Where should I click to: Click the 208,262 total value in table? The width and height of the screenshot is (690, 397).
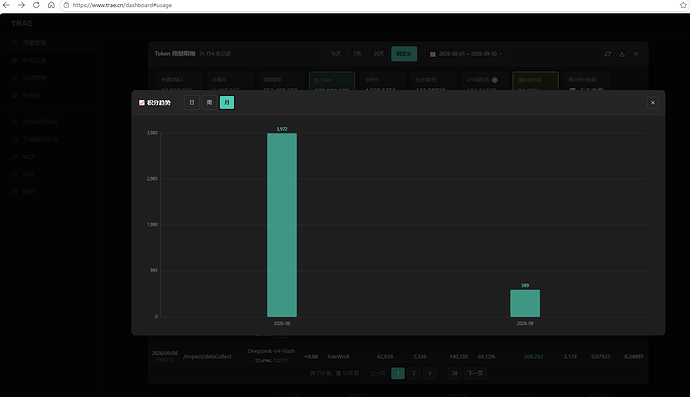click(x=533, y=357)
